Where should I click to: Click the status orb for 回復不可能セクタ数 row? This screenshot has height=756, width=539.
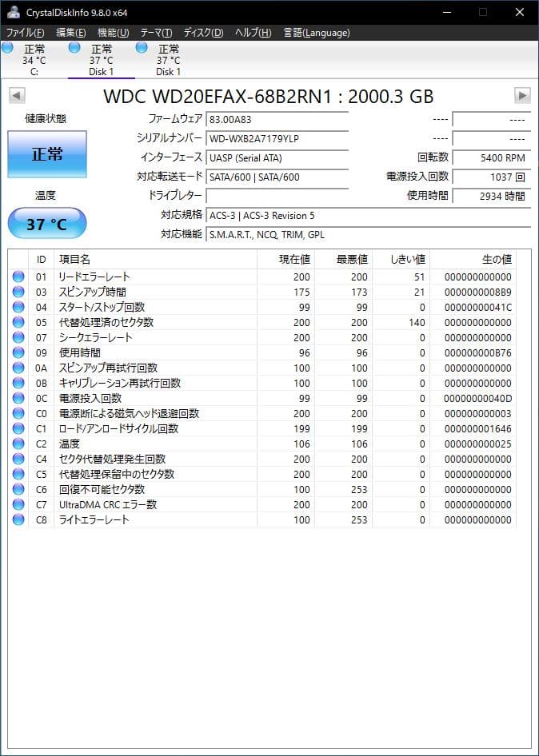point(18,489)
